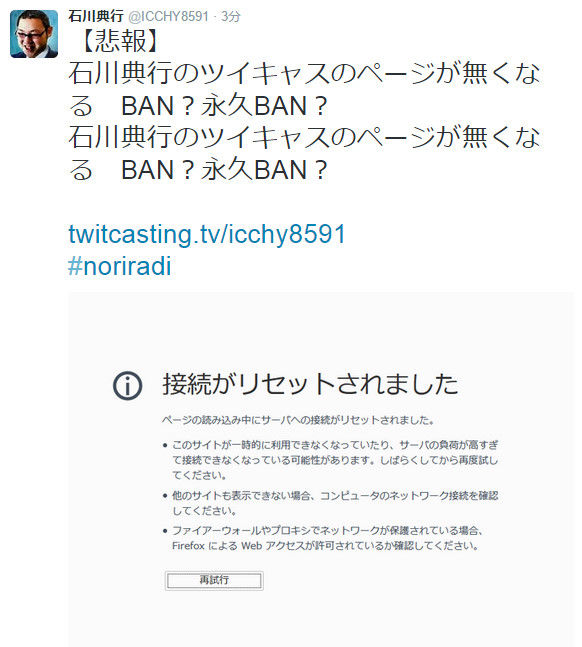582x647 pixels.
Task: Click the circled info icon beside the error heading
Action: click(x=128, y=386)
